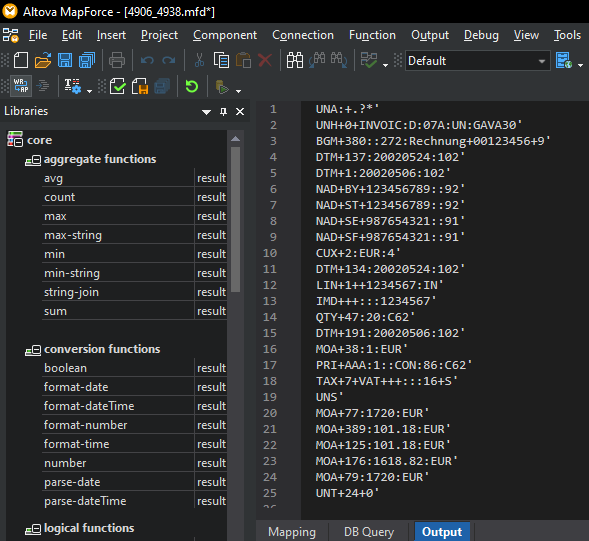Click the pretty-print indent icon
The image size is (589, 541).
point(43,86)
